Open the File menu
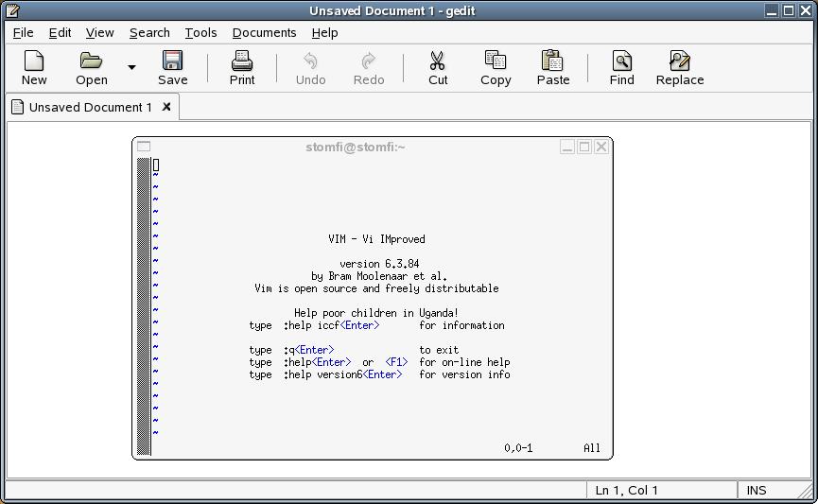 pyautogui.click(x=24, y=32)
